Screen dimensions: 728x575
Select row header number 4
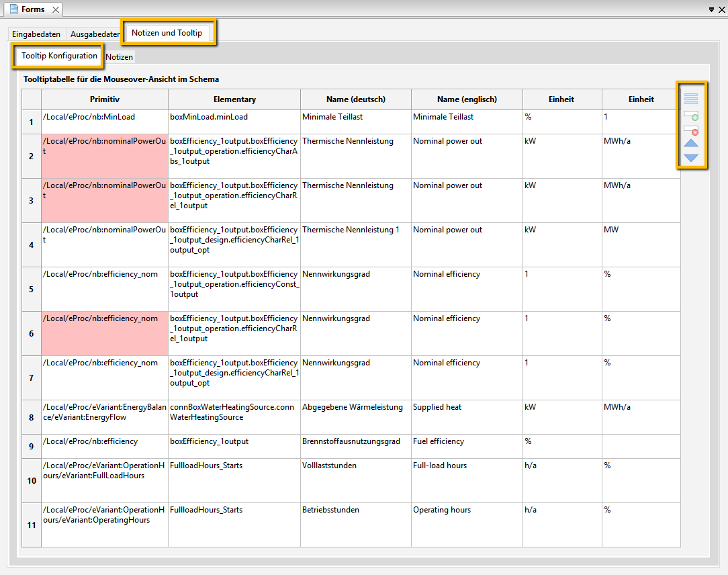32,245
